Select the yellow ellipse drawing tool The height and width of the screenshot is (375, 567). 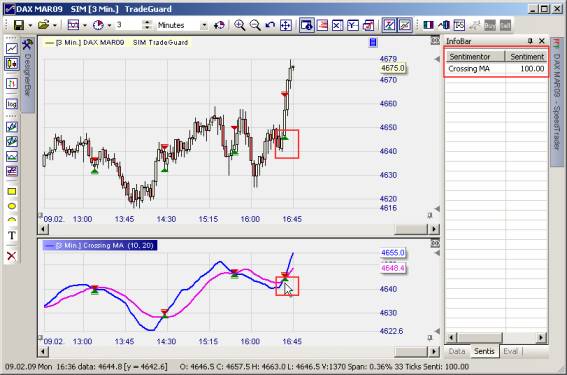point(12,206)
